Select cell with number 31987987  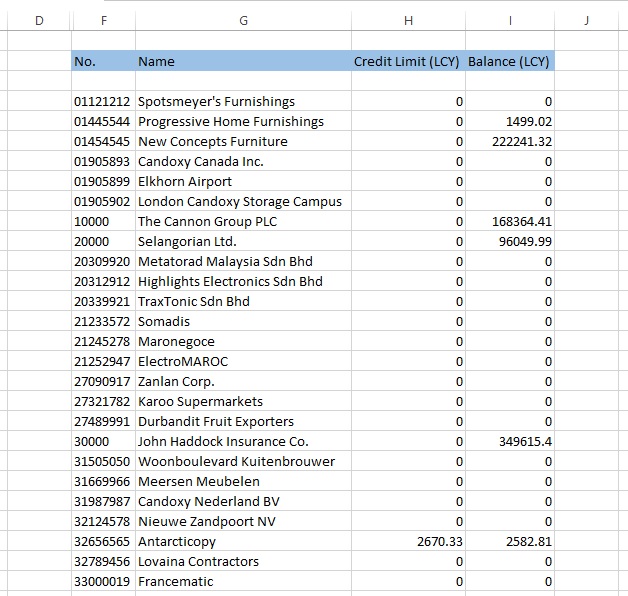104,501
